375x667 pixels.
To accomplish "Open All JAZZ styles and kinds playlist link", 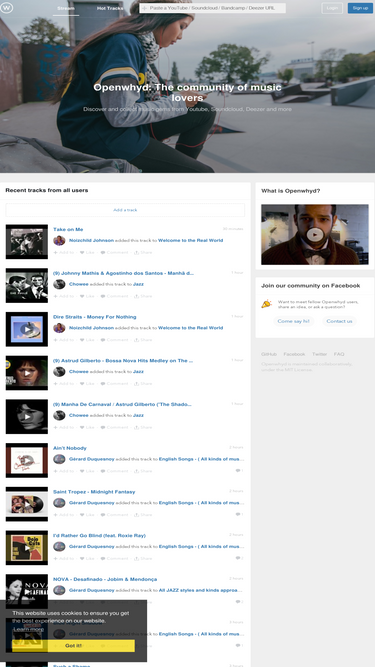I will coord(201,590).
